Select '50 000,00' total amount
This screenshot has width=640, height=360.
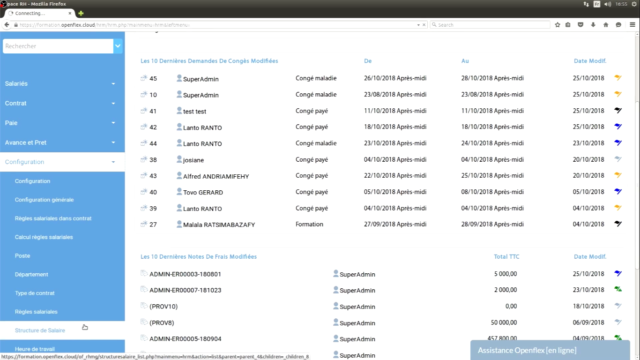(x=504, y=322)
